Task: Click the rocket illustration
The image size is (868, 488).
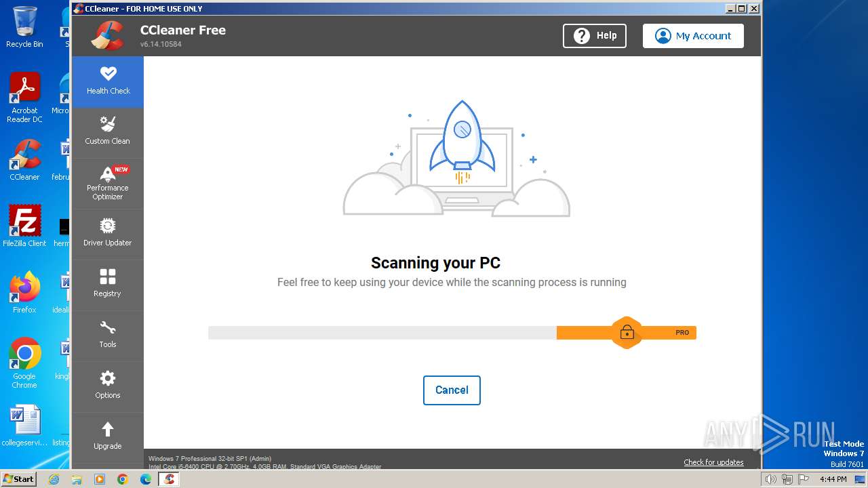Action: pos(462,144)
